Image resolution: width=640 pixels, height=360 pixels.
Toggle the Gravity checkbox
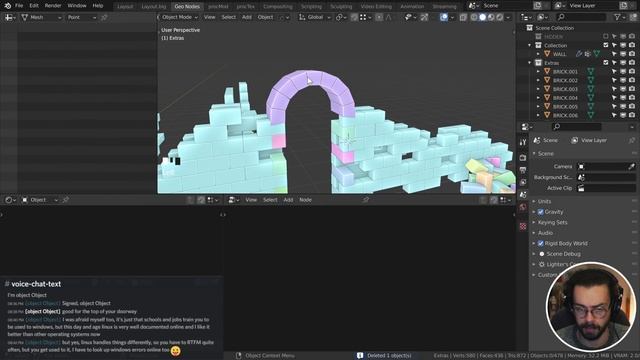(540, 212)
